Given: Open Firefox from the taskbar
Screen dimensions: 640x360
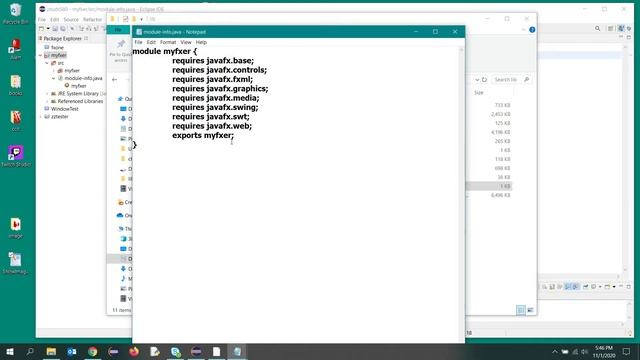Looking at the screenshot, I should pyautogui.click(x=134, y=351).
